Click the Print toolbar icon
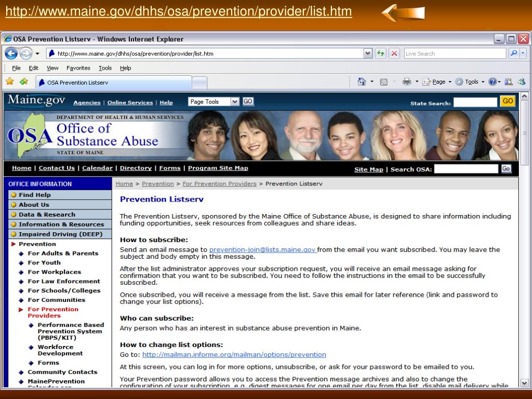The height and width of the screenshot is (399, 532). [406, 82]
